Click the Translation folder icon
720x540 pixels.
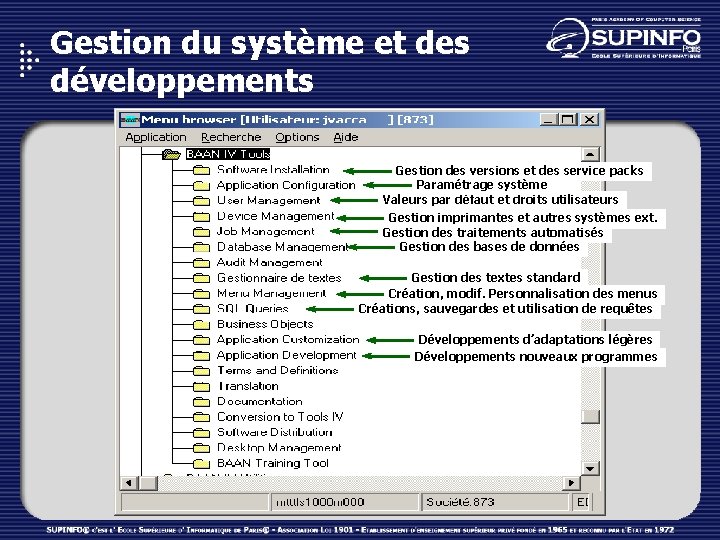pyautogui.click(x=201, y=387)
